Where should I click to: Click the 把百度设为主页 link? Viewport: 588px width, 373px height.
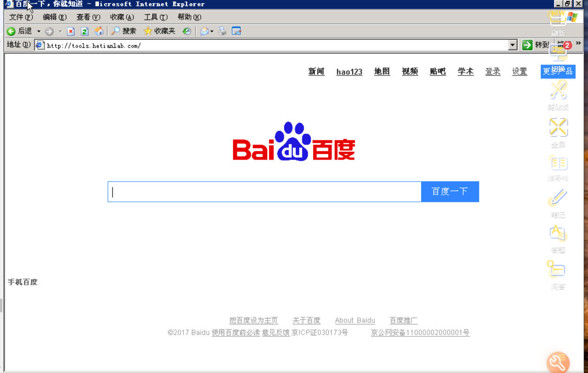(x=254, y=321)
